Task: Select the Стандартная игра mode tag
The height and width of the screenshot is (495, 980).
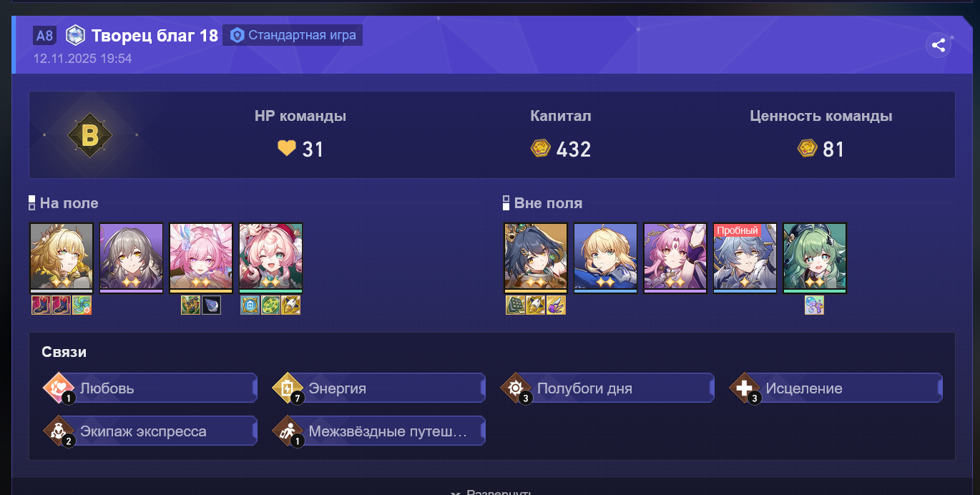Action: 293,35
